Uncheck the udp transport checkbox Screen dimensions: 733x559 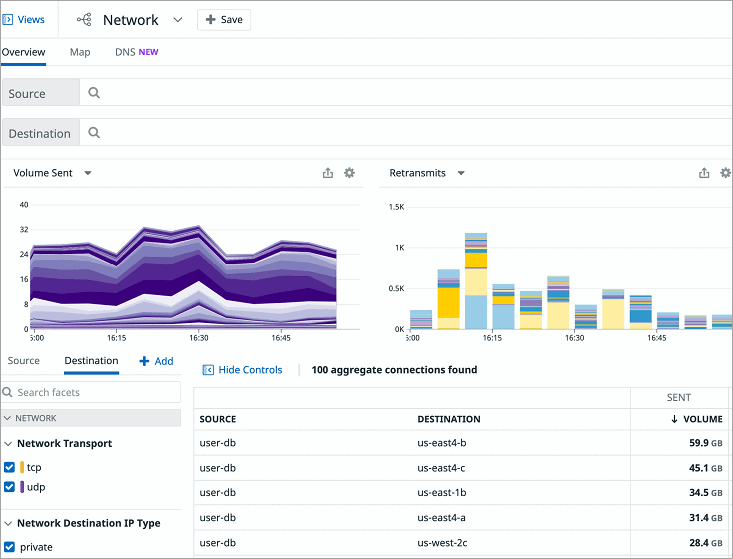click(9, 487)
